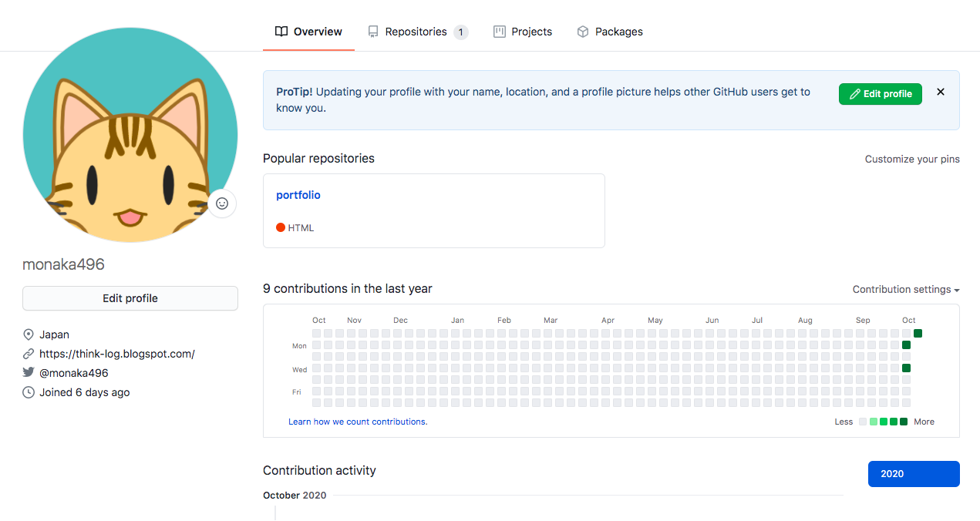Click the Packages box icon
The width and height of the screenshot is (980, 521).
(x=583, y=32)
